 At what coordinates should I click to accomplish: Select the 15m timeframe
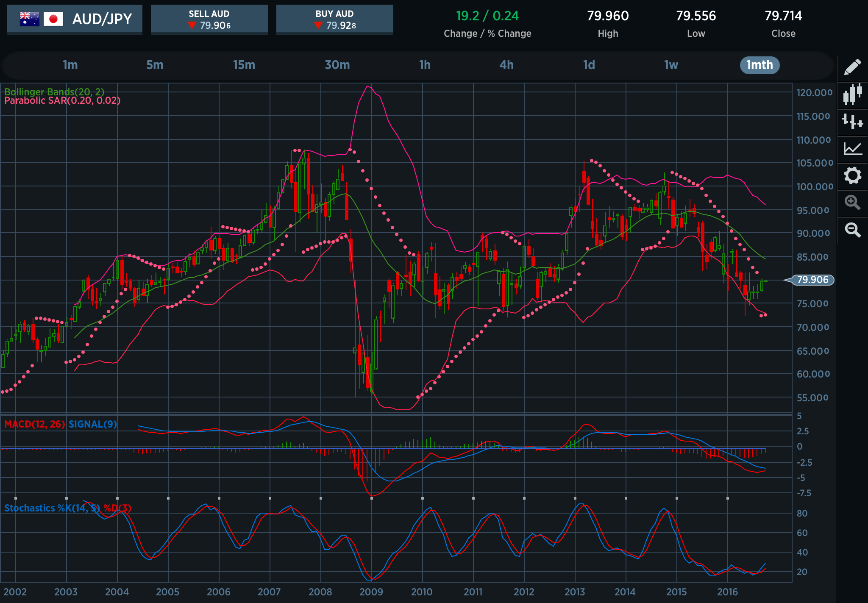(244, 65)
